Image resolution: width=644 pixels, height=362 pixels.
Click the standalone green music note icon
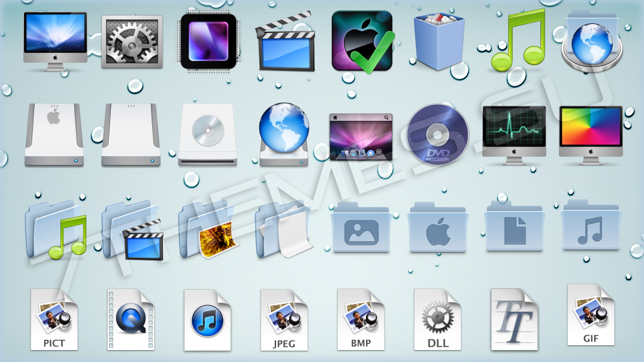click(519, 40)
